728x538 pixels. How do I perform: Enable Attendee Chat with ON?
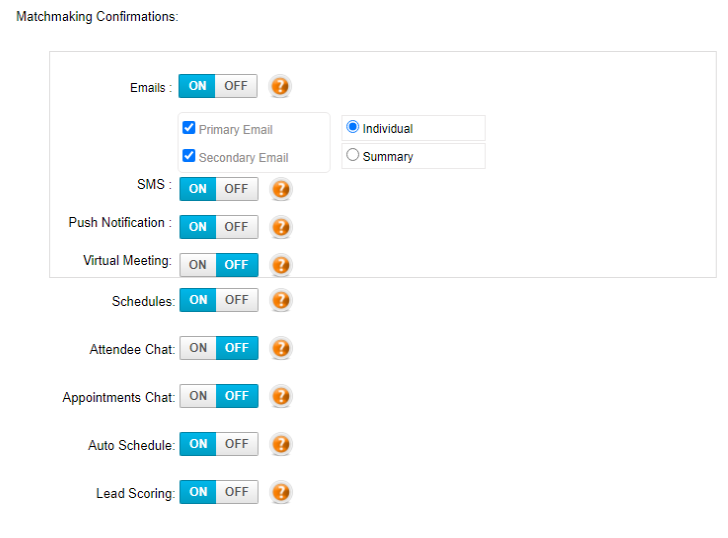pyautogui.click(x=198, y=348)
